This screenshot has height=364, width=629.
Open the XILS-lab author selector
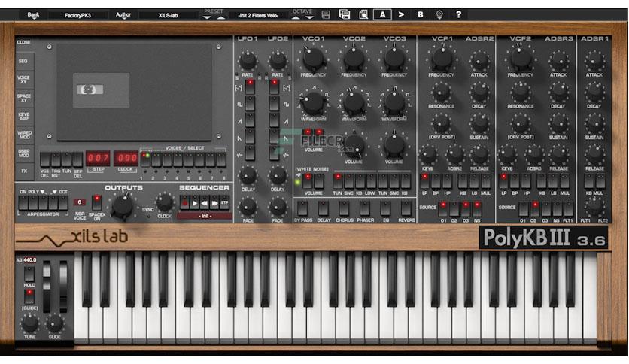168,15
